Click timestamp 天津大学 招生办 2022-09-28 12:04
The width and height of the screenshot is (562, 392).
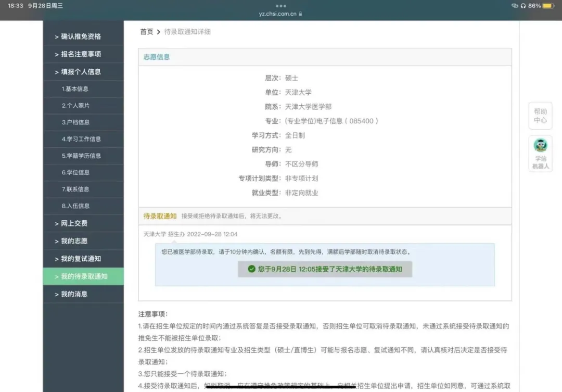pos(190,234)
